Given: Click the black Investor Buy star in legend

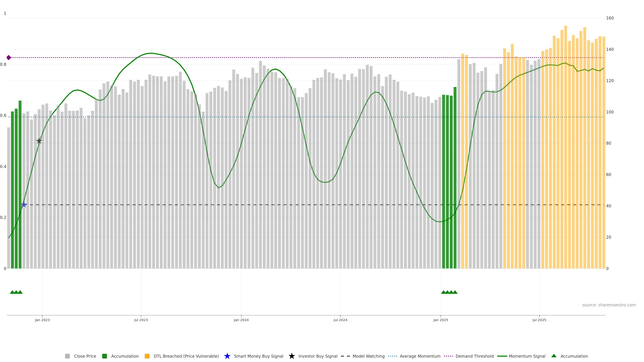Looking at the screenshot, I should click(x=291, y=356).
